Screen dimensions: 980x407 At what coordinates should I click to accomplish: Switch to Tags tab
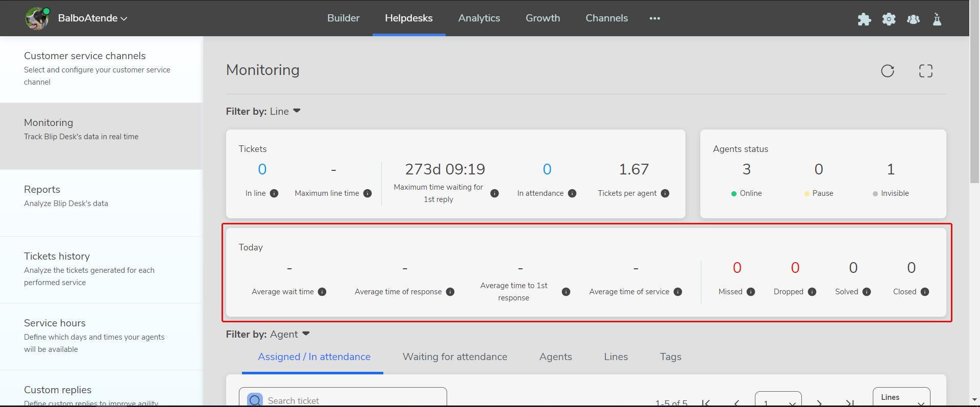[x=670, y=357]
